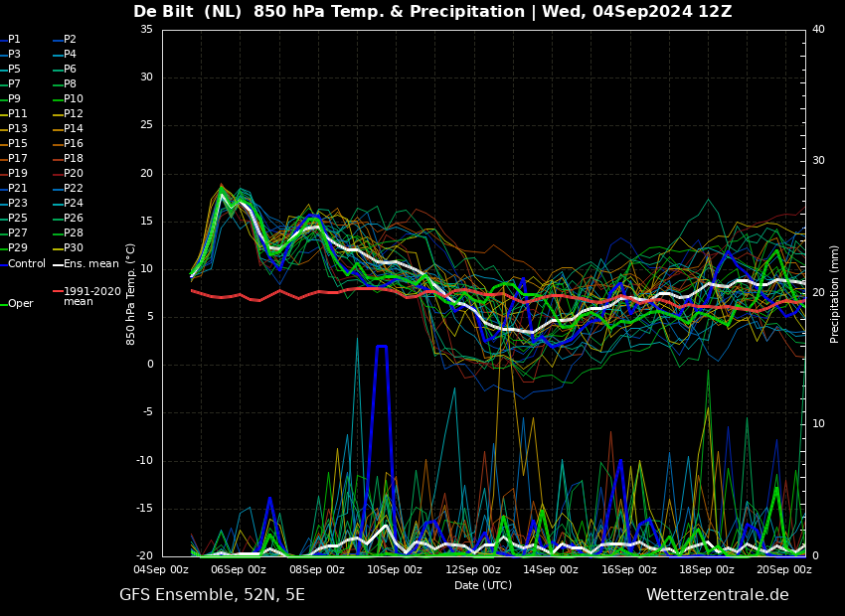
Task: Click the P1 legend entry
Action: pos(14,40)
